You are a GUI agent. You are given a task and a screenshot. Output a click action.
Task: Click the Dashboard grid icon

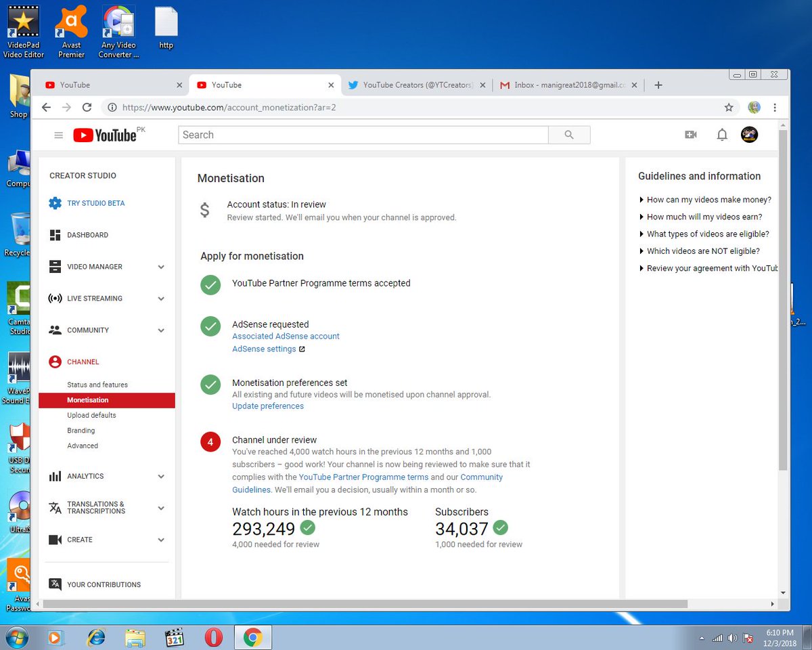(55, 235)
